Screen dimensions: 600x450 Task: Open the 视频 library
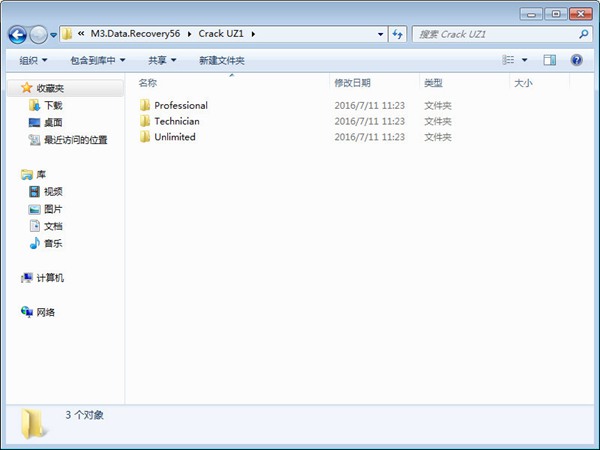pyautogui.click(x=53, y=191)
